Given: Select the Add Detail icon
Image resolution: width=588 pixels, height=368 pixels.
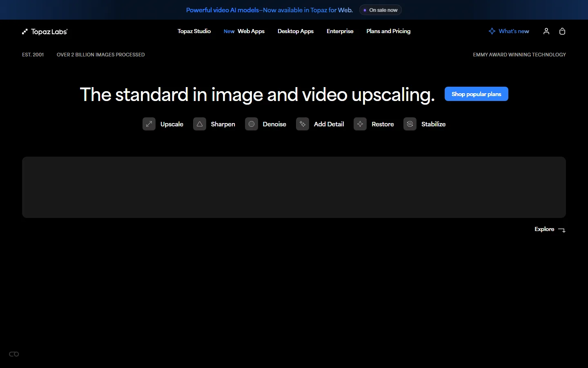Looking at the screenshot, I should [x=303, y=124].
